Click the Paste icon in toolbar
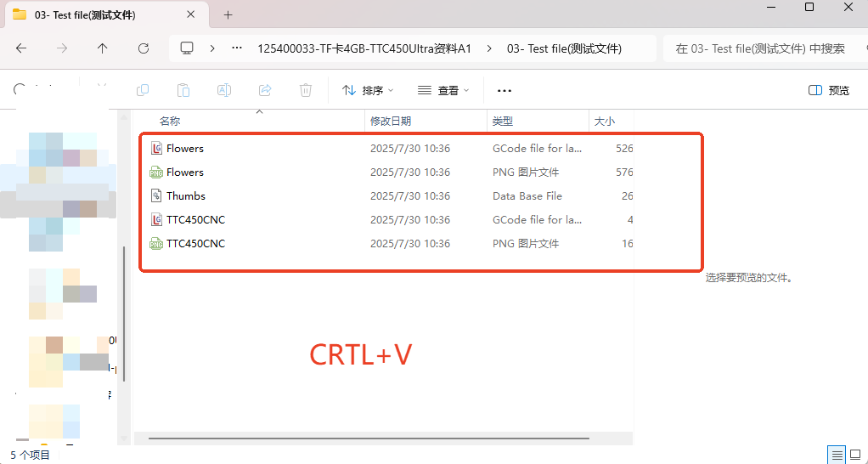Viewport: 868px width, 464px height. (x=183, y=90)
